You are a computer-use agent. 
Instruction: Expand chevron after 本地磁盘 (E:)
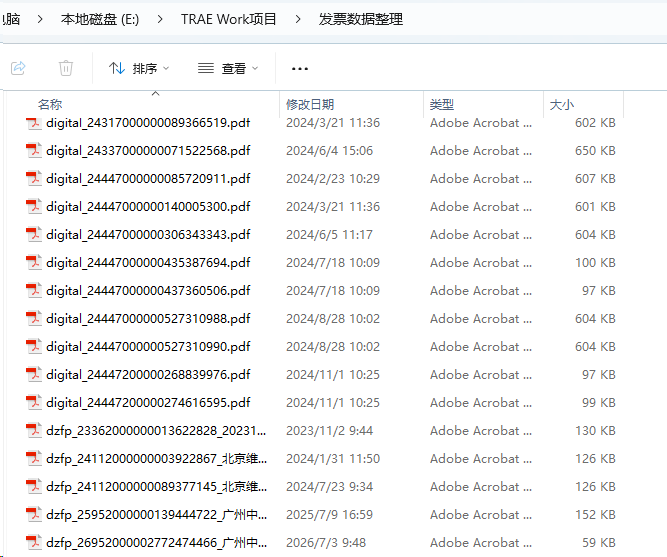tap(160, 19)
